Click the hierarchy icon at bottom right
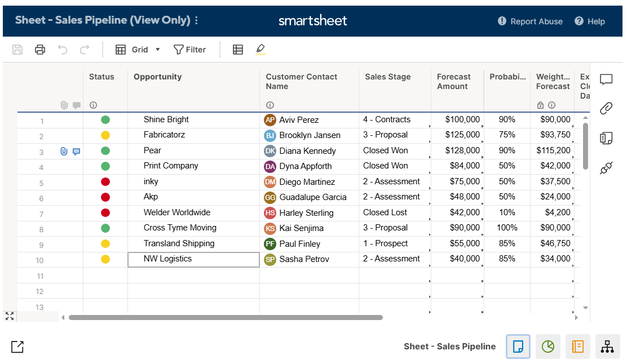Viewport: 627px width, 364px height. (607, 347)
